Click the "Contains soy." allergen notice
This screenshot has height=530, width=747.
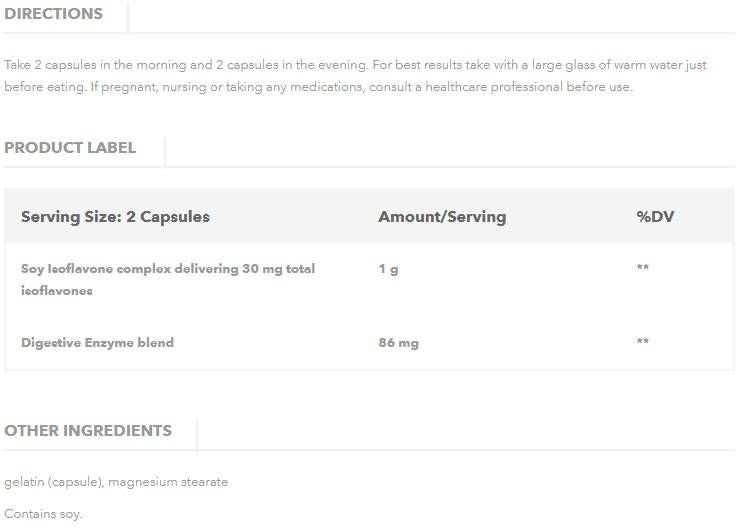coord(43,514)
